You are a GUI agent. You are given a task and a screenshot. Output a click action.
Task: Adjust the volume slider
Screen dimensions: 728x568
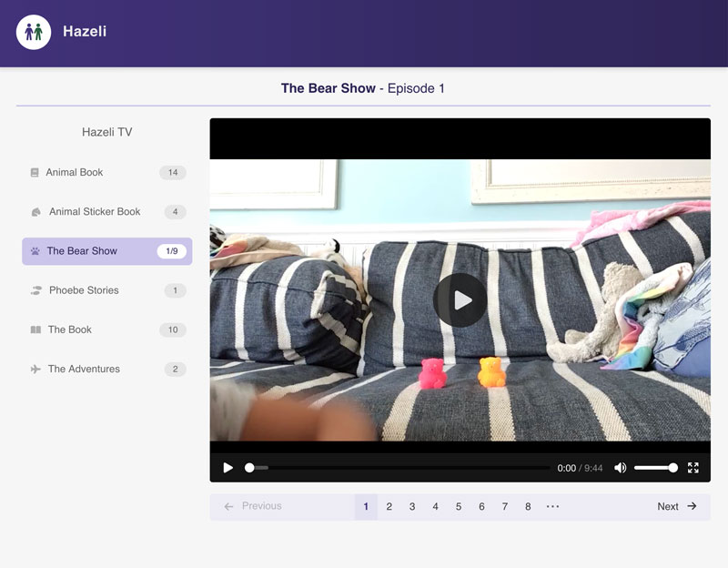click(655, 468)
